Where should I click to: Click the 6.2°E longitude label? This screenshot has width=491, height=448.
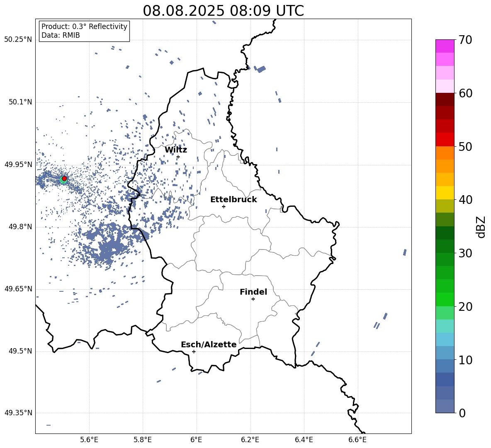(x=250, y=440)
